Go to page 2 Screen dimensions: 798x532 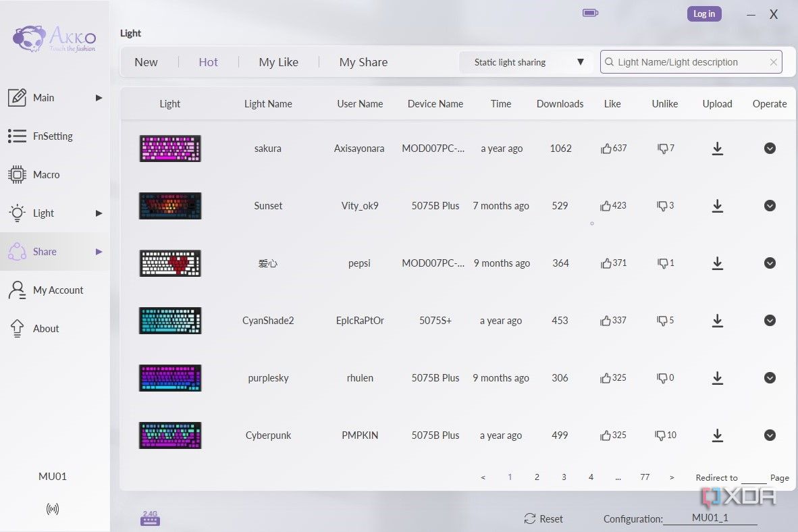coord(537,477)
